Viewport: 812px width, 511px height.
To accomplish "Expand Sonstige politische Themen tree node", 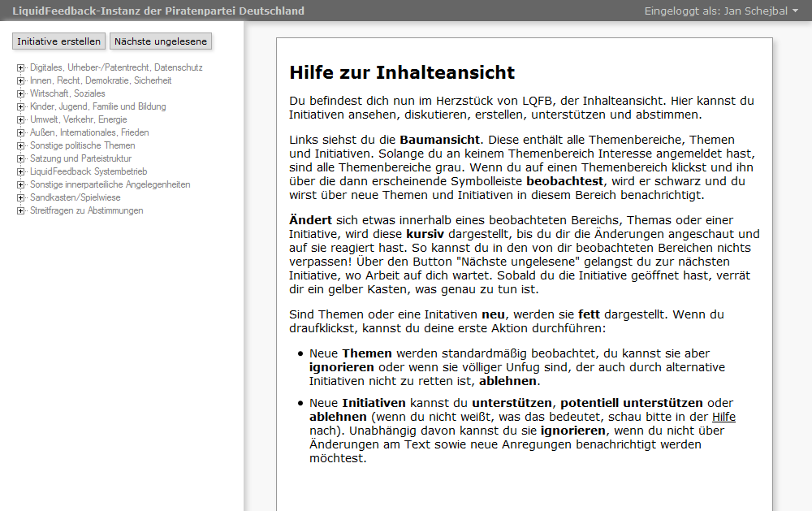I will pyautogui.click(x=20, y=145).
